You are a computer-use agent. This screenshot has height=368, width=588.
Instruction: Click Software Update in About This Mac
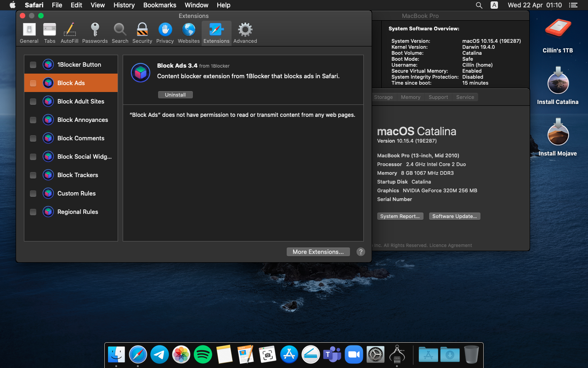[x=454, y=216]
